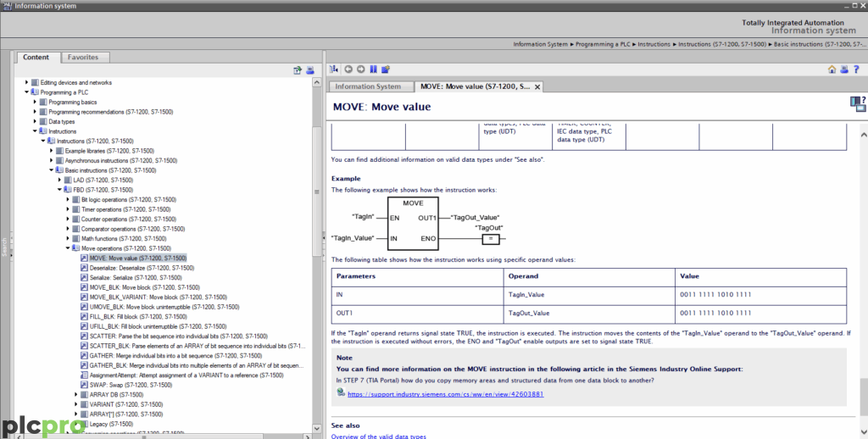The height and width of the screenshot is (439, 868).
Task: Click the print icon in Content panel
Action: pyautogui.click(x=309, y=70)
